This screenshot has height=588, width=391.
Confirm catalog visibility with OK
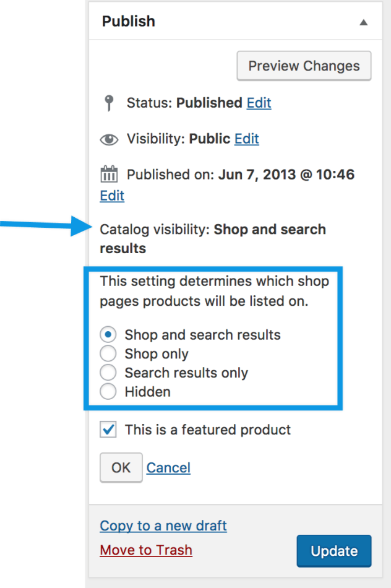tap(121, 467)
